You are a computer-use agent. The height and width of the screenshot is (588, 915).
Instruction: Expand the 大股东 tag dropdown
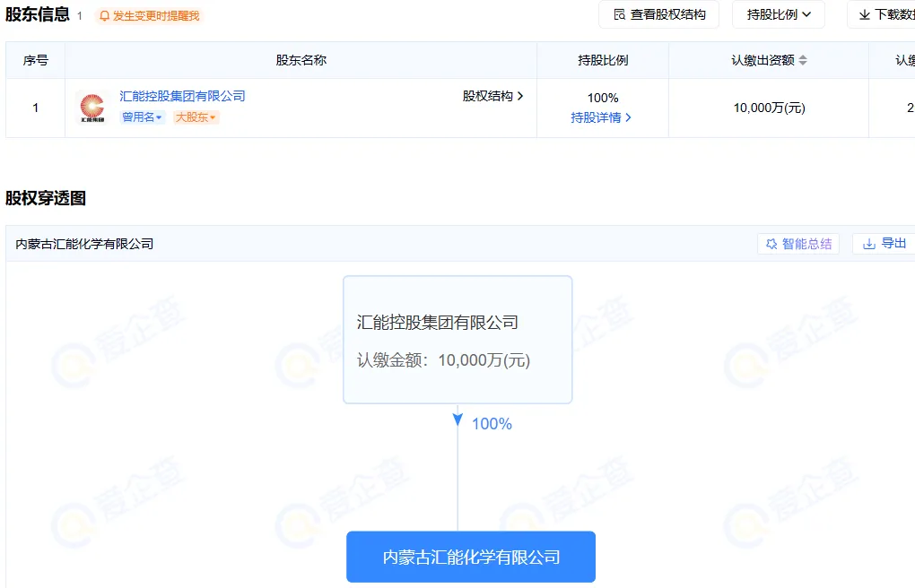pyautogui.click(x=196, y=117)
